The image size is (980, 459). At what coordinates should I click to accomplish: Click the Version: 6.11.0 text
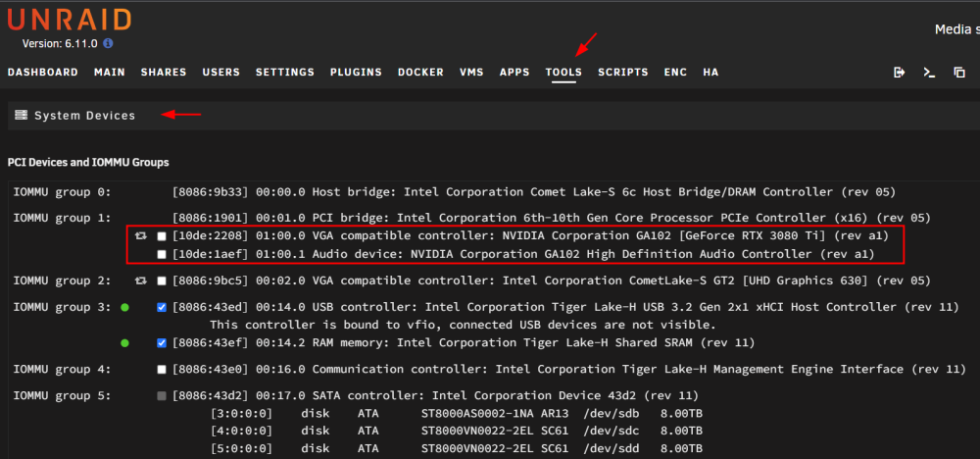pyautogui.click(x=60, y=44)
